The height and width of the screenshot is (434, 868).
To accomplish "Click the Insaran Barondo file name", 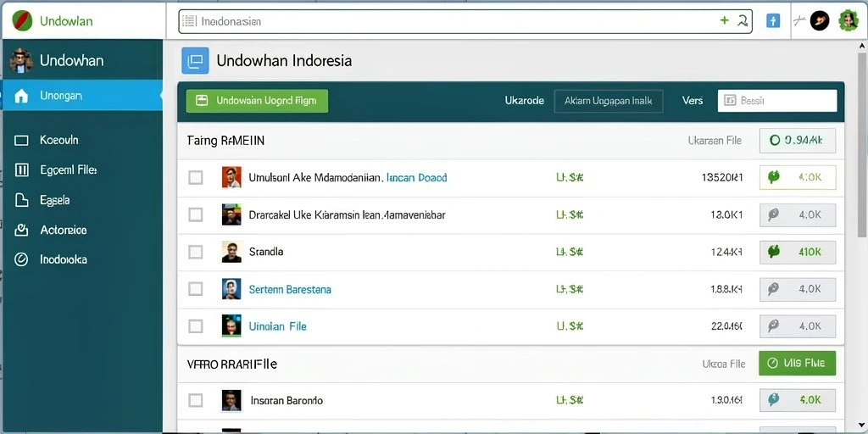I will click(287, 400).
